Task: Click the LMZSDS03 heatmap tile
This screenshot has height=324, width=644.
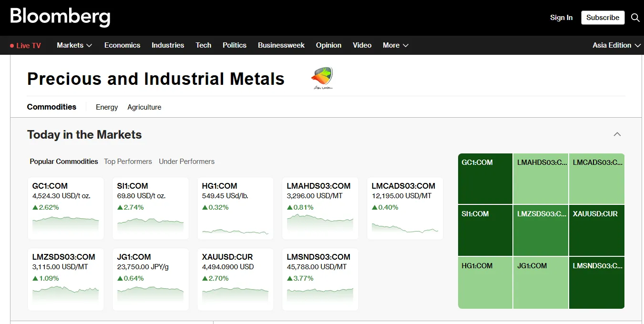Action: [541, 230]
